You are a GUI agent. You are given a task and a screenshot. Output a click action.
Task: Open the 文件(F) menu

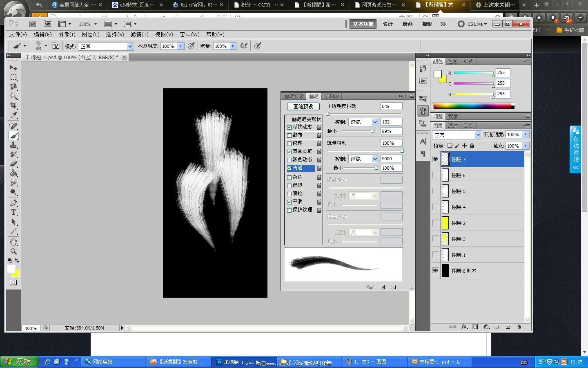18,34
